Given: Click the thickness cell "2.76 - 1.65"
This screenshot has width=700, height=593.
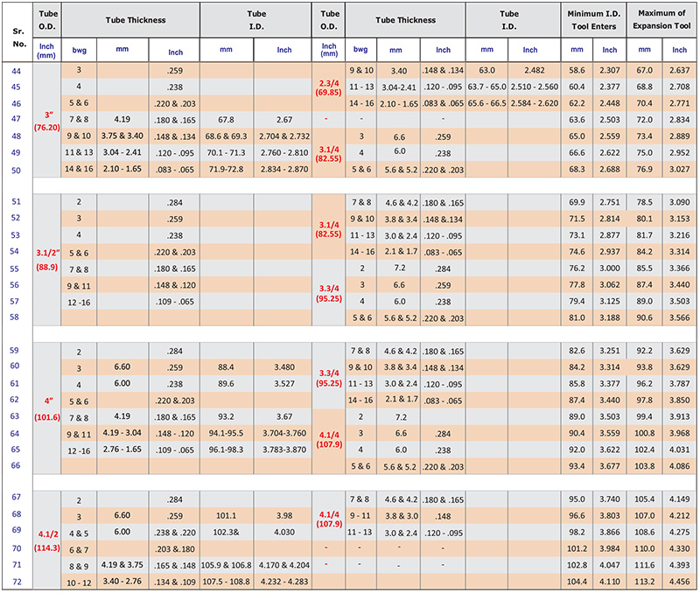Looking at the screenshot, I should (122, 450).
